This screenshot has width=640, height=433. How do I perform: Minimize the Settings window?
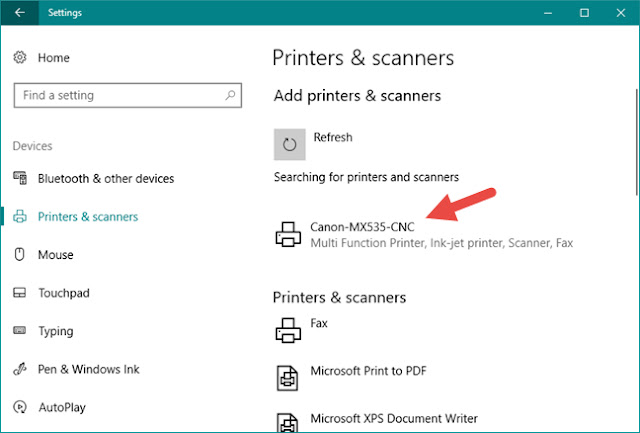click(x=548, y=13)
